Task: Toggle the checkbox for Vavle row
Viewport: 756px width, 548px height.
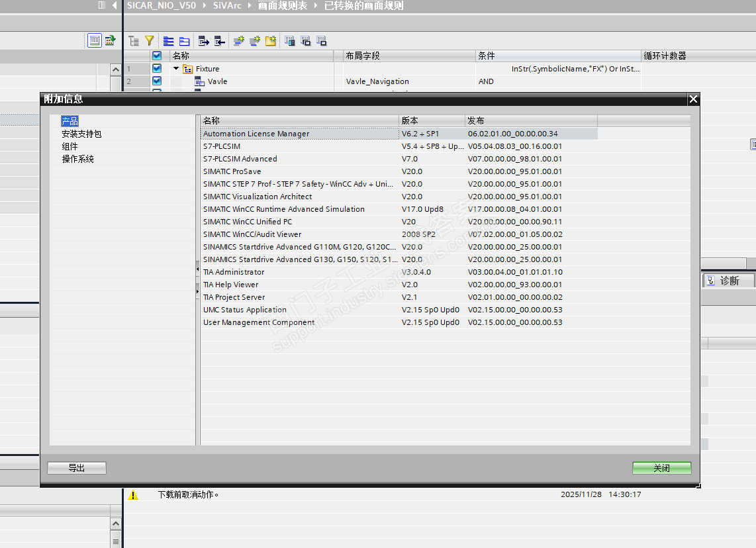Action: coord(157,81)
